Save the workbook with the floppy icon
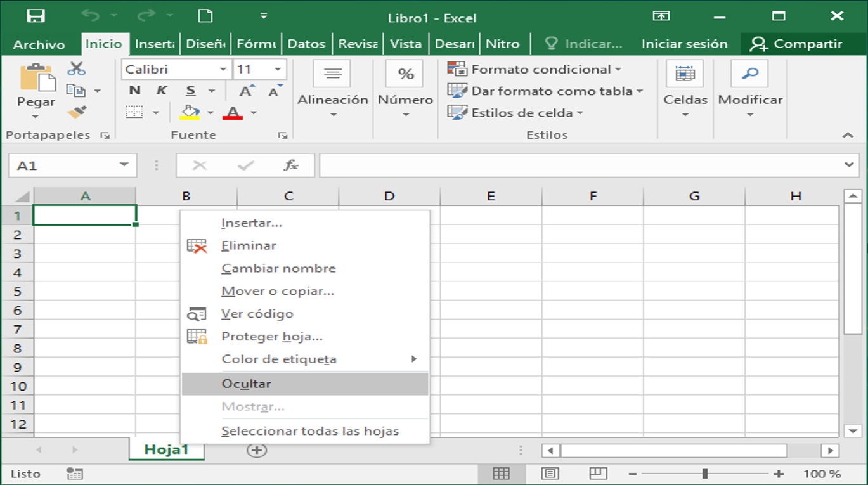The width and height of the screenshot is (868, 485). (36, 16)
